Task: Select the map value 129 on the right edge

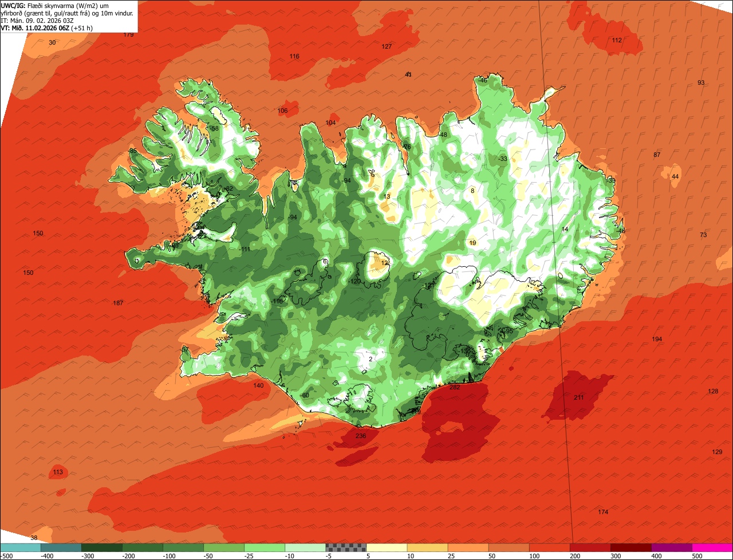Action: coord(717,452)
